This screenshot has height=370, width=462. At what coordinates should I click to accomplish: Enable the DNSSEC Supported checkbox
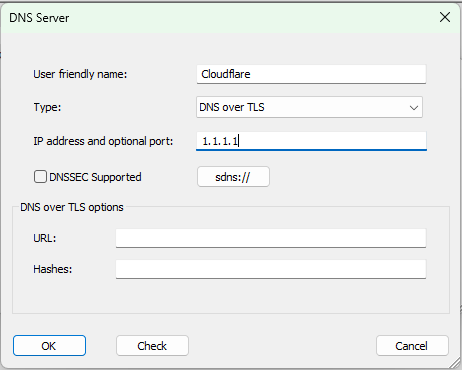pyautogui.click(x=40, y=177)
